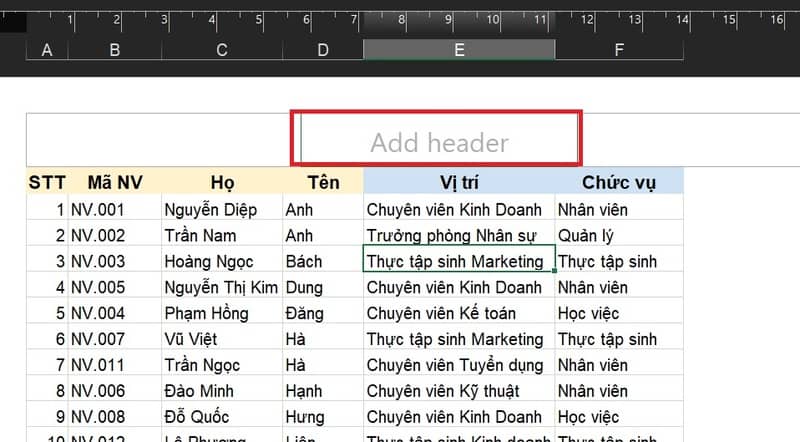This screenshot has height=442, width=800.
Task: Click the 'Họ' header cell
Action: [x=222, y=182]
